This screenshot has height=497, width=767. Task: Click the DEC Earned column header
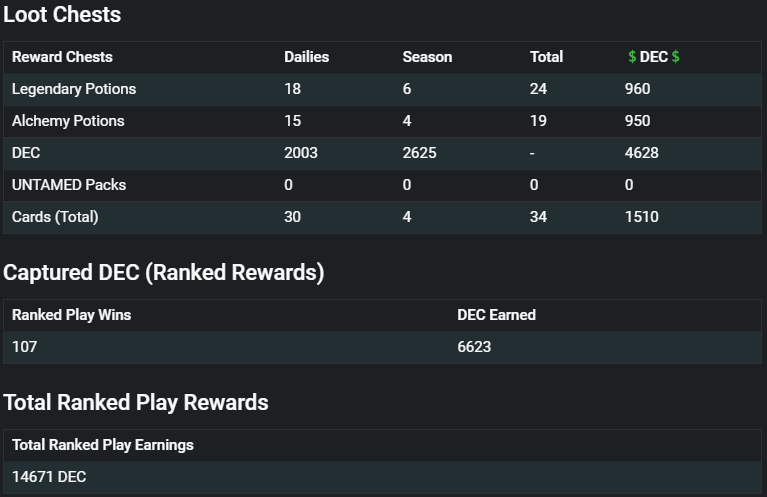pyautogui.click(x=496, y=315)
